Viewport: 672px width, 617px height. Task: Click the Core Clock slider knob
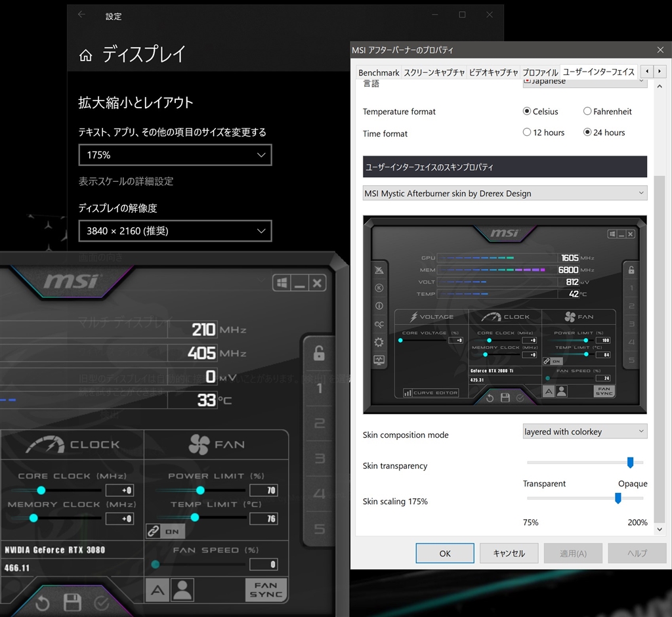click(x=41, y=490)
